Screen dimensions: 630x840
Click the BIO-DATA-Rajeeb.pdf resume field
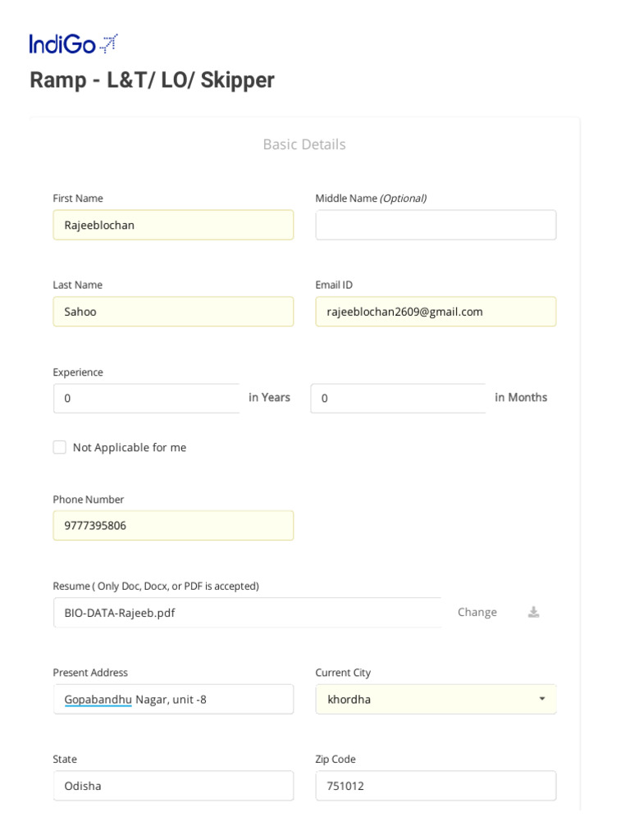pos(246,613)
